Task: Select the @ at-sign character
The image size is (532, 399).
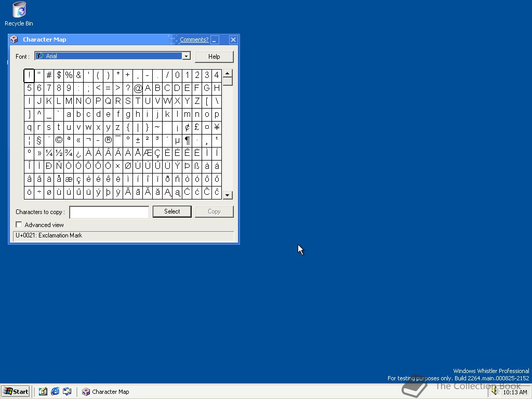Action: [138, 88]
